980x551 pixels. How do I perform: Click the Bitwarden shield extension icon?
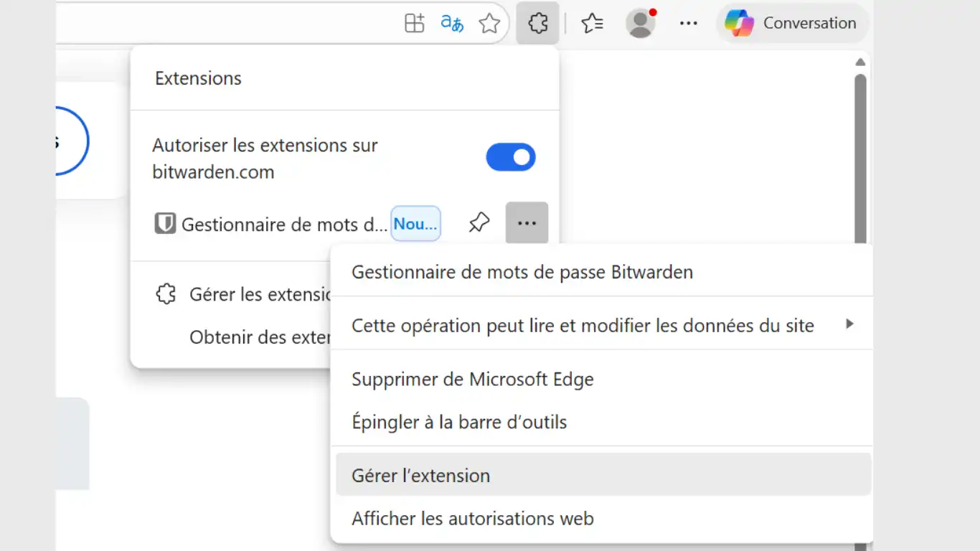click(x=165, y=224)
